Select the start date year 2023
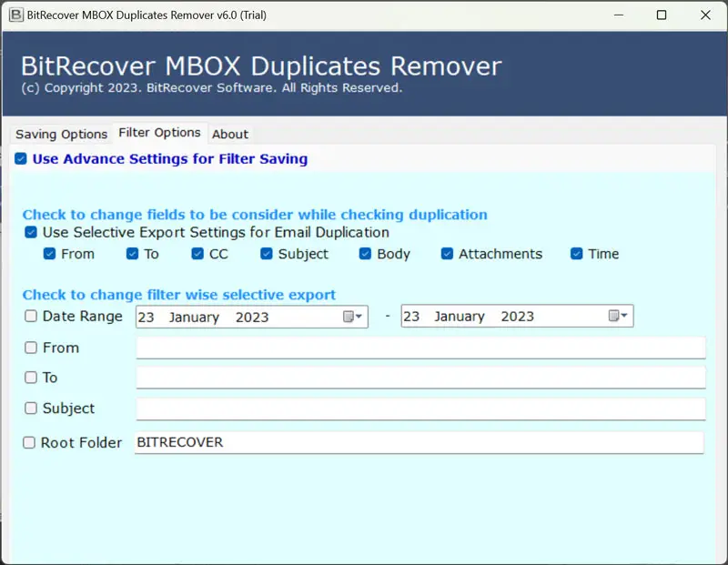 [252, 318]
